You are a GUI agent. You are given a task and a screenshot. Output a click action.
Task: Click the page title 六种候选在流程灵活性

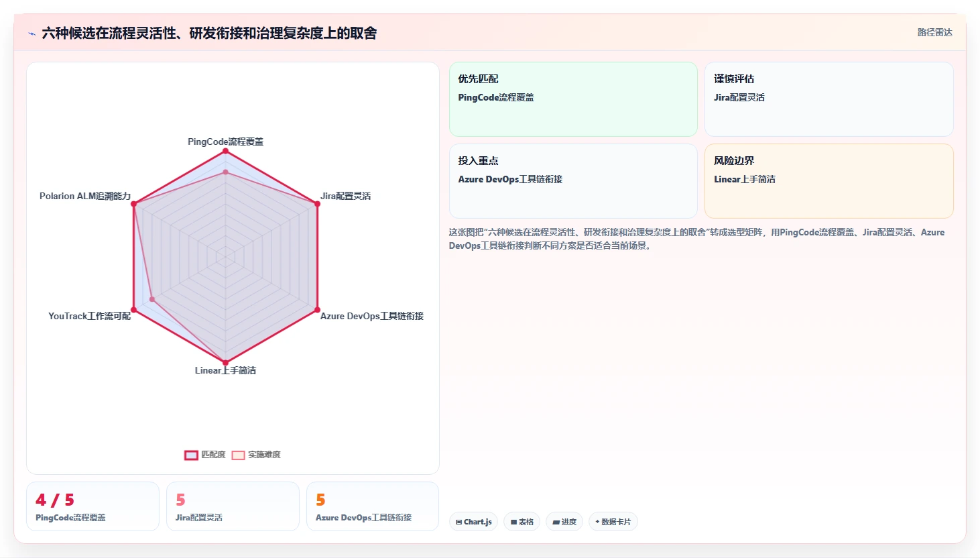point(209,33)
